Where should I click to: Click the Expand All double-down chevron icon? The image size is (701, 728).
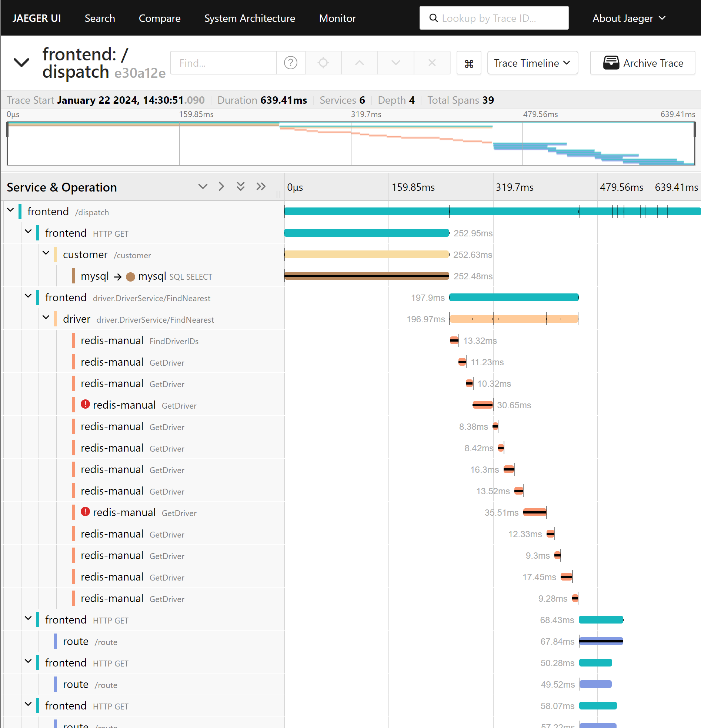coord(241,186)
